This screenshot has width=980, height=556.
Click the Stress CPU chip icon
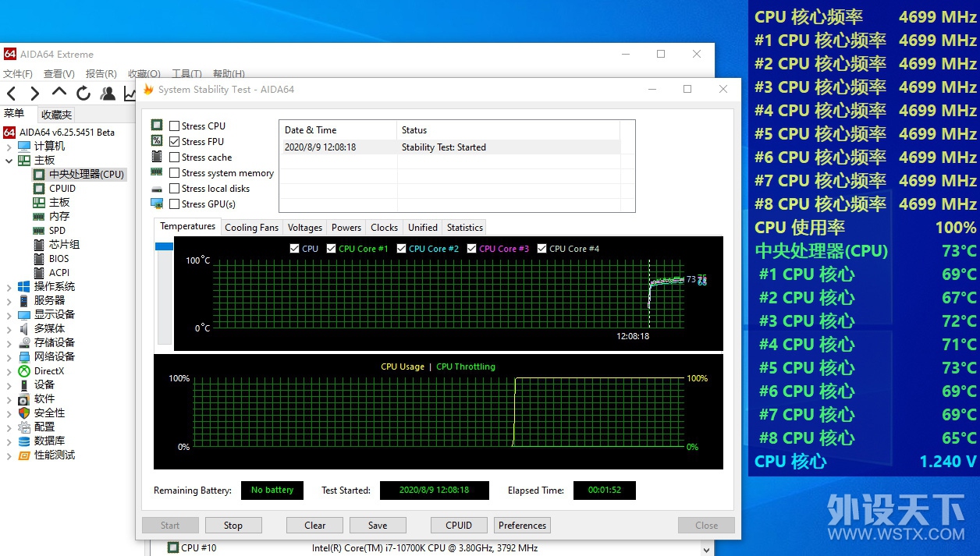coord(157,126)
